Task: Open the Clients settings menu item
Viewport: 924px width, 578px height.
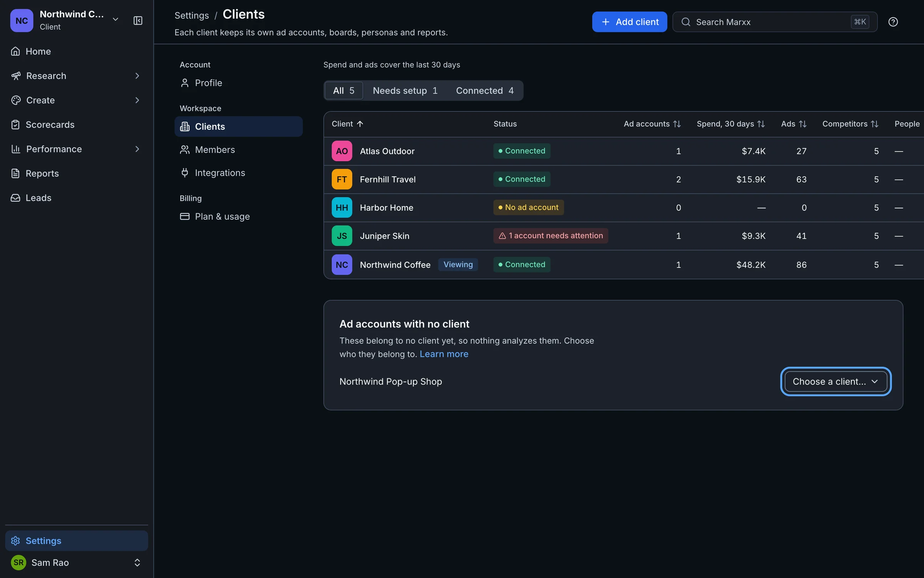Action: point(238,126)
